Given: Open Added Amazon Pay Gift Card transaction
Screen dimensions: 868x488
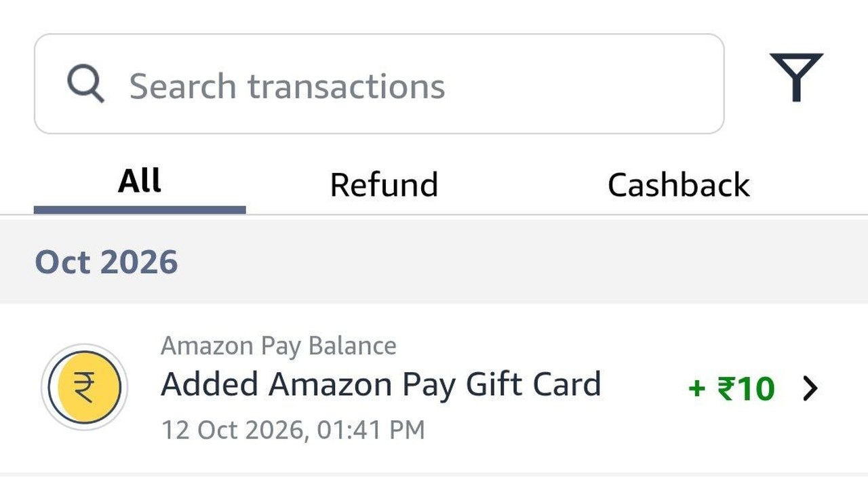Looking at the screenshot, I should [x=381, y=384].
